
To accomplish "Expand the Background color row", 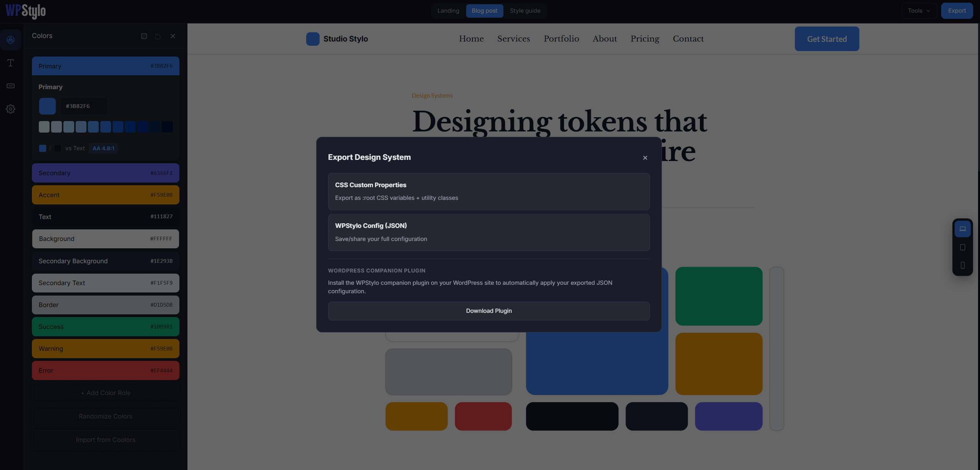I will 106,239.
